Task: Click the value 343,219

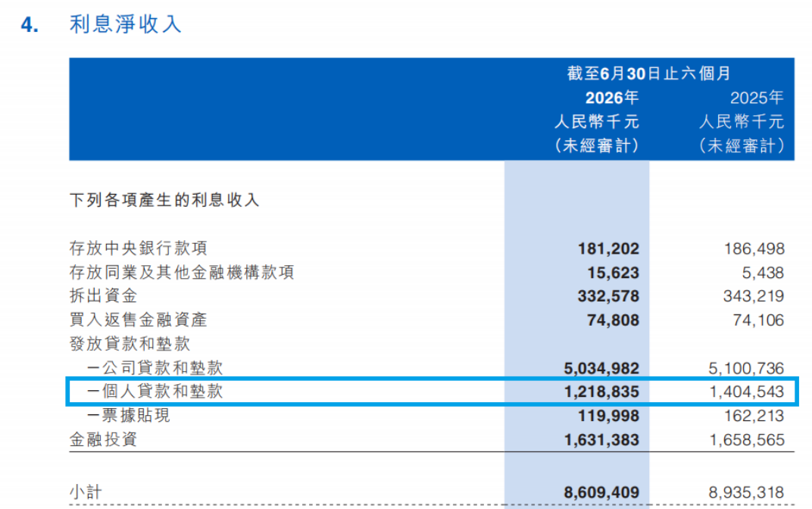Action: 754,296
